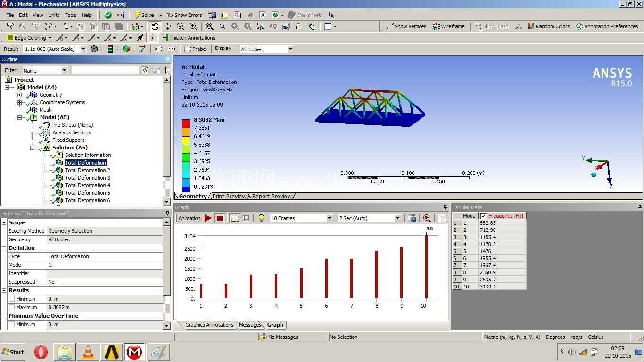Stop the deformation animation

tap(220, 218)
